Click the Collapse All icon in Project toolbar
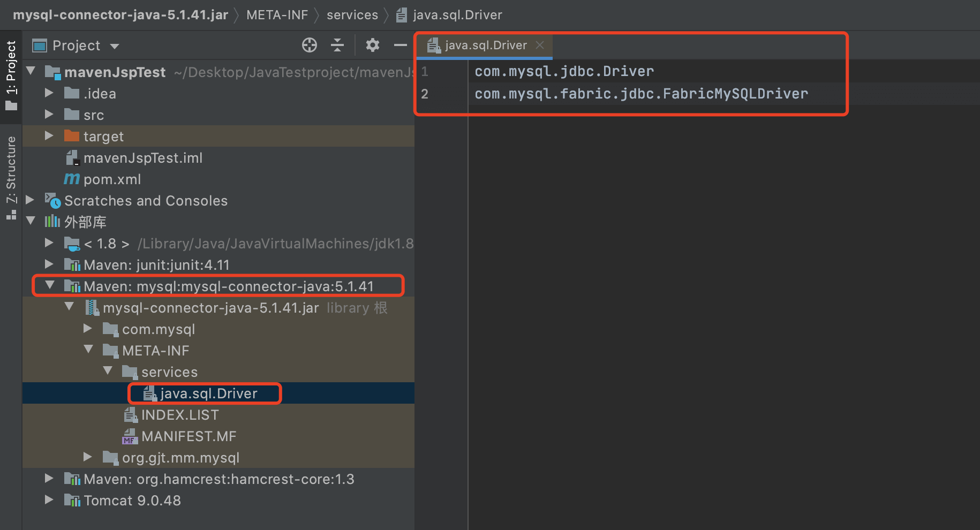 click(337, 46)
